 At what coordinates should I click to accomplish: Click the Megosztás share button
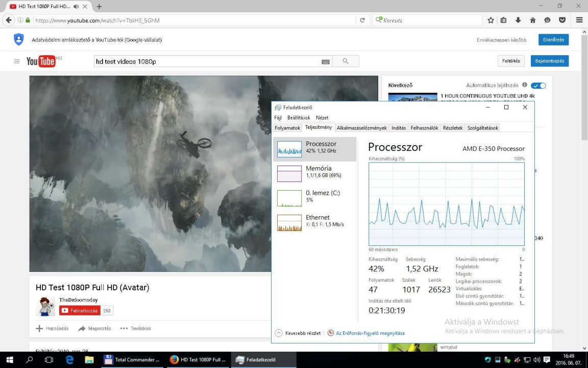click(94, 329)
